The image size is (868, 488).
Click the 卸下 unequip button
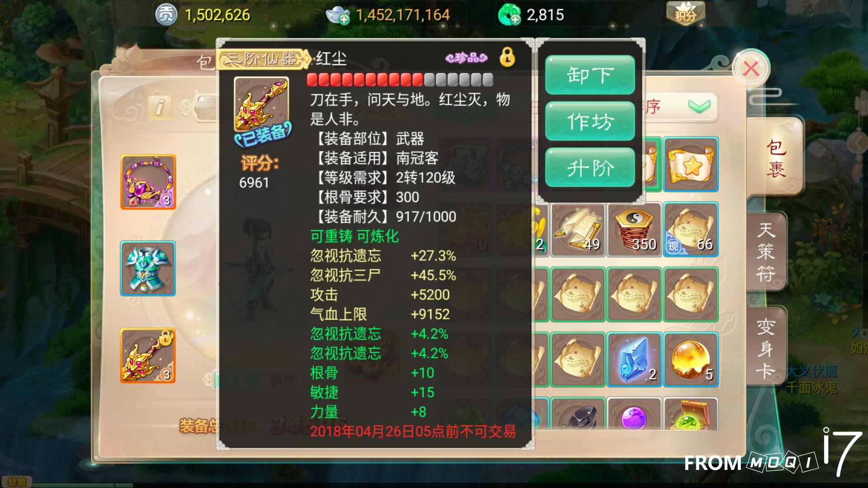pyautogui.click(x=590, y=75)
